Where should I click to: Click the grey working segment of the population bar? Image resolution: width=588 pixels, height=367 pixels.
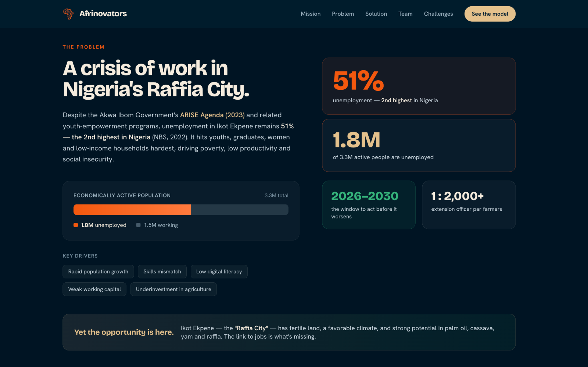[x=240, y=210]
